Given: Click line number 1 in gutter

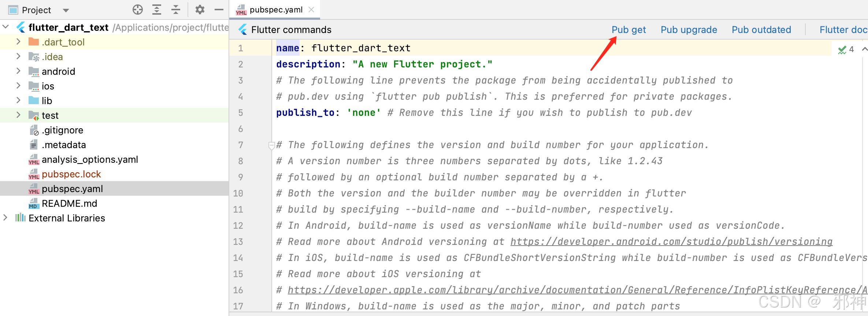Looking at the screenshot, I should point(241,48).
